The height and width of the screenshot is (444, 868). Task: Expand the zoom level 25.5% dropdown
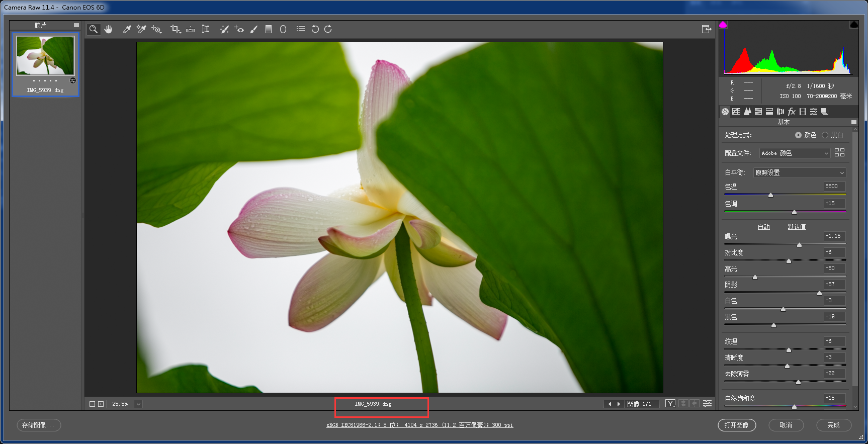point(138,404)
